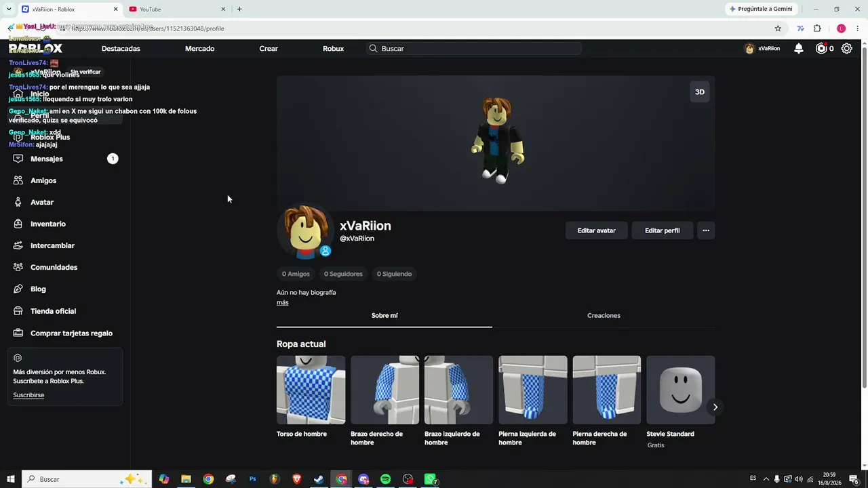Viewport: 868px width, 488px height.
Task: Open the Windows notification center
Action: (x=854, y=479)
